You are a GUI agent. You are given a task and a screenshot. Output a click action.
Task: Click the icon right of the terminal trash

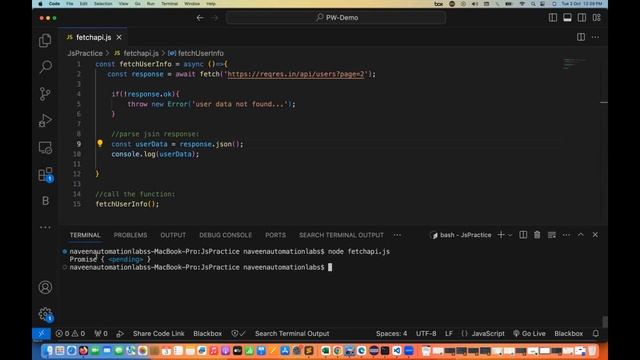(552, 235)
